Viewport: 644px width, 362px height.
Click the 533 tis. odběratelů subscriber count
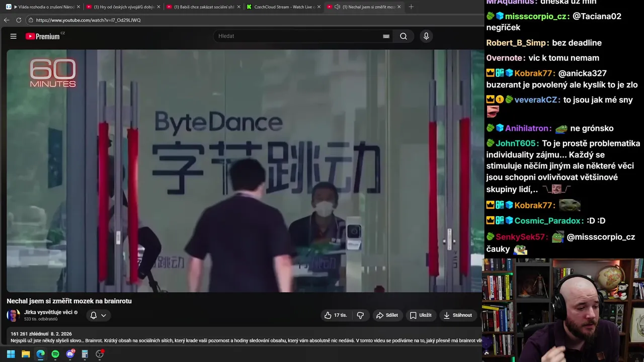point(41,319)
